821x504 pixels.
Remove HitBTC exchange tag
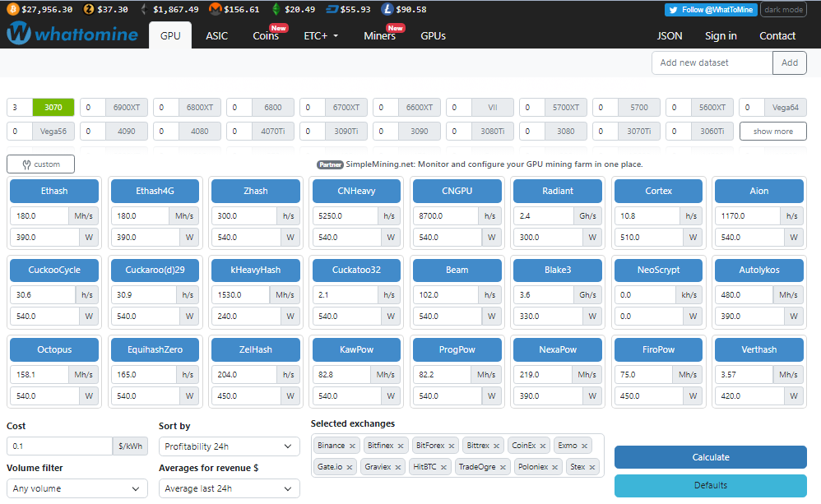tap(443, 467)
